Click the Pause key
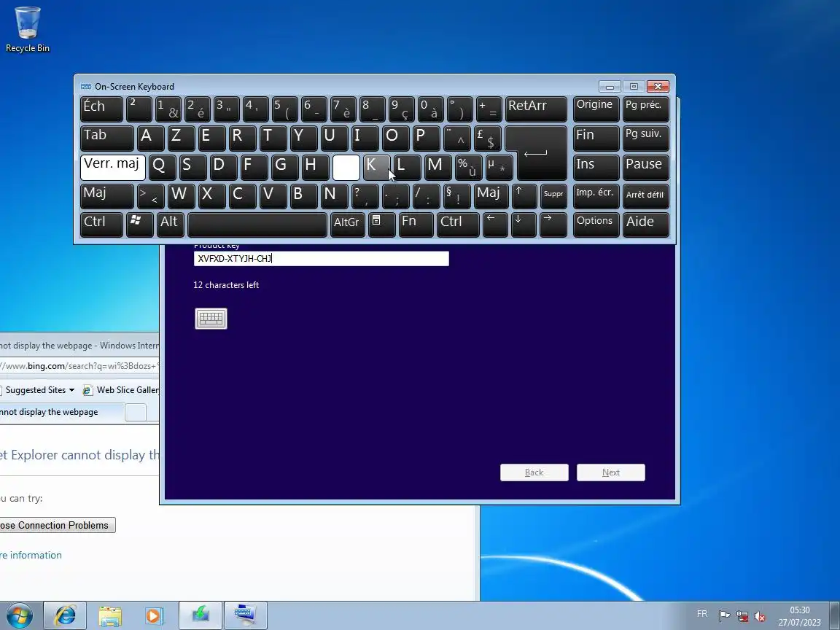The image size is (840, 630). coord(645,167)
